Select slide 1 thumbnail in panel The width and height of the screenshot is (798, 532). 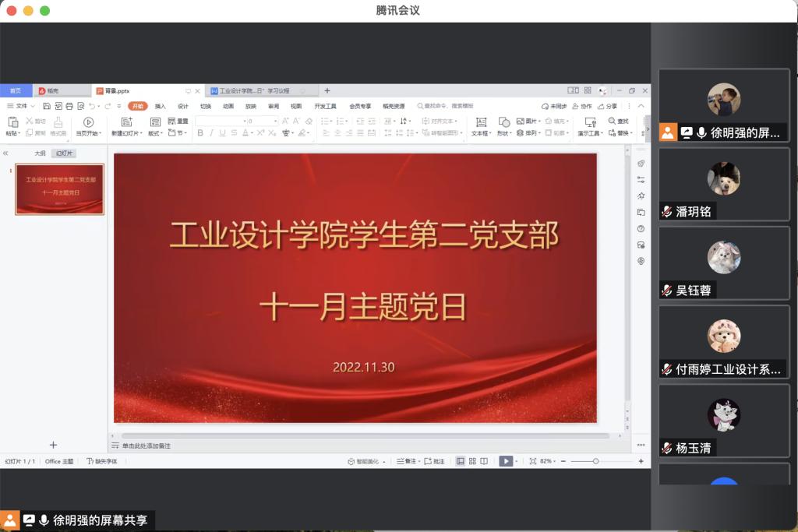[x=60, y=189]
